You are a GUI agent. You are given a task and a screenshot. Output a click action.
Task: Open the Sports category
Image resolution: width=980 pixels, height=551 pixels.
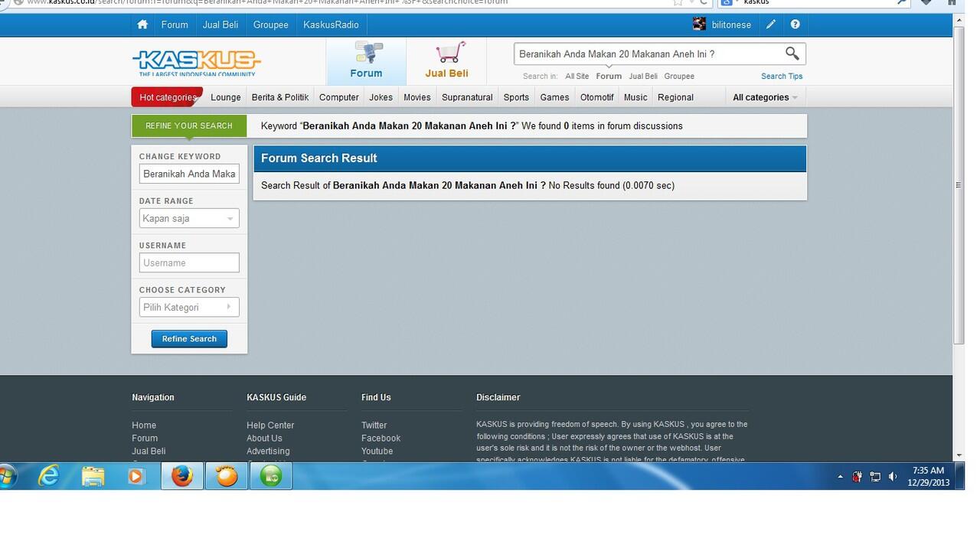[516, 97]
